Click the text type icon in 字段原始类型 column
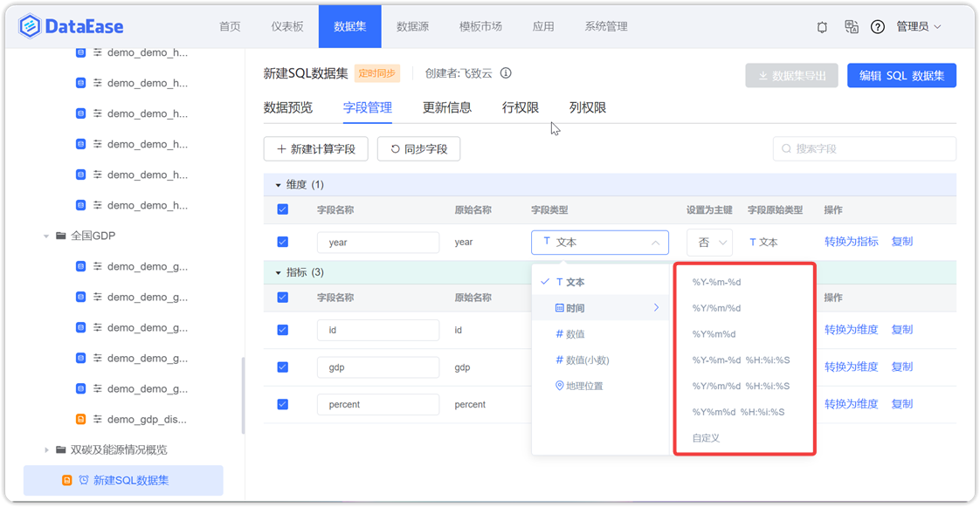 pyautogui.click(x=753, y=243)
